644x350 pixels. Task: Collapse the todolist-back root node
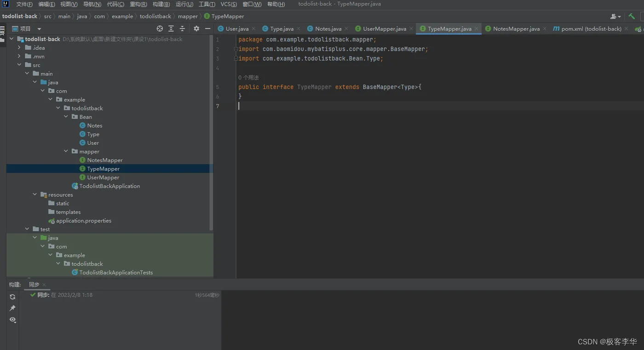pos(11,39)
